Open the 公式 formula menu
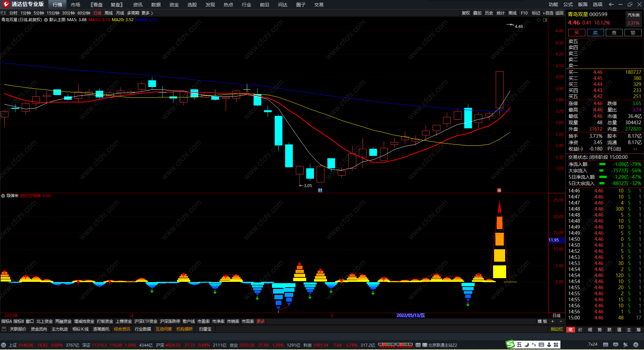Image resolution: width=644 pixels, height=350 pixels. point(568,4)
